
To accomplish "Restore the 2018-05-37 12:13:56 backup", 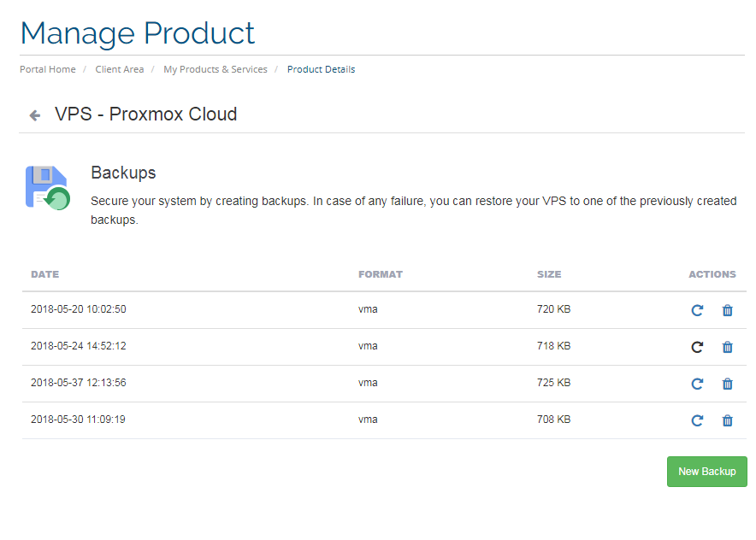I will [x=697, y=384].
